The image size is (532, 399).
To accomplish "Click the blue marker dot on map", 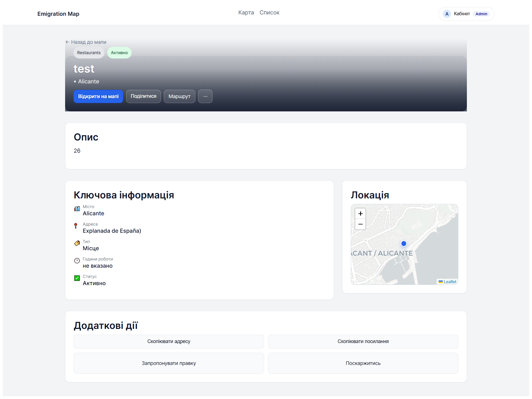I will 403,244.
